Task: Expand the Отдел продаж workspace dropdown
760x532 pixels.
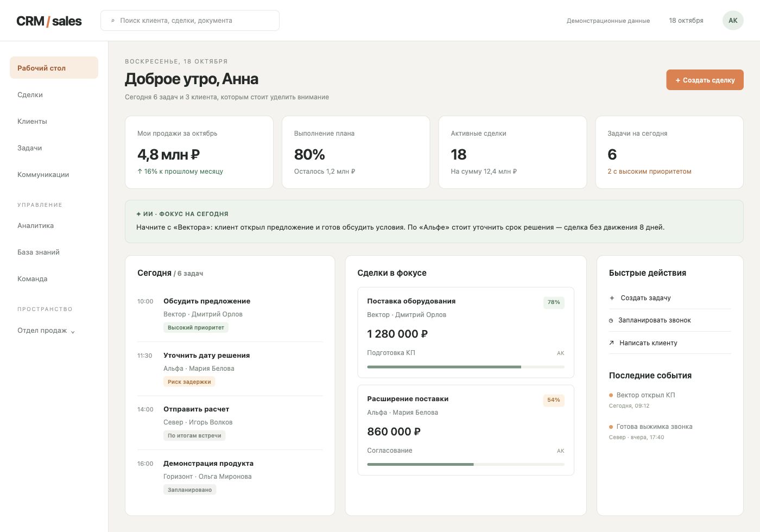Action: click(x=46, y=331)
